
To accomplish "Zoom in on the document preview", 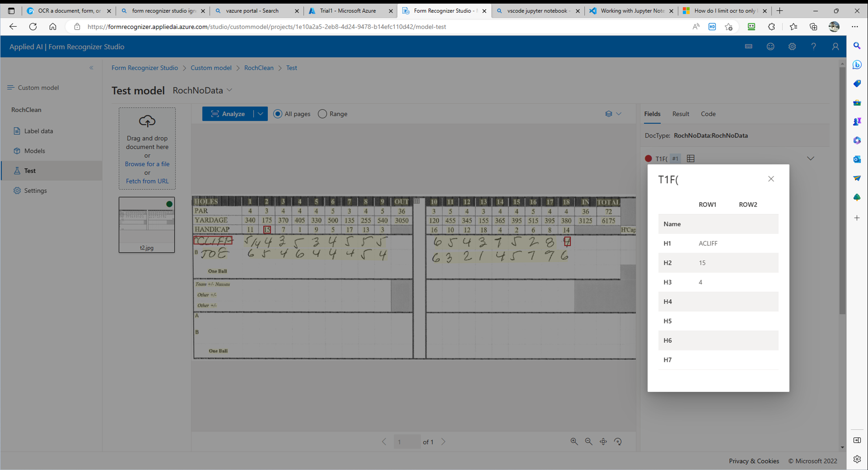I will 574,441.
